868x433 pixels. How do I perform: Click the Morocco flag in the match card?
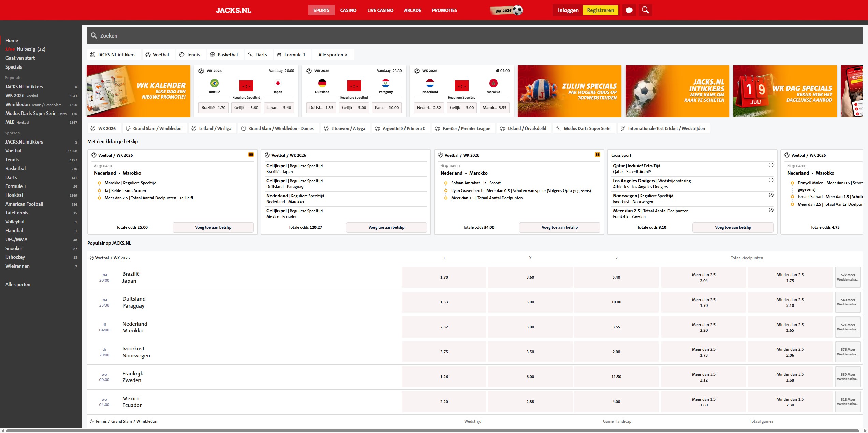(494, 83)
